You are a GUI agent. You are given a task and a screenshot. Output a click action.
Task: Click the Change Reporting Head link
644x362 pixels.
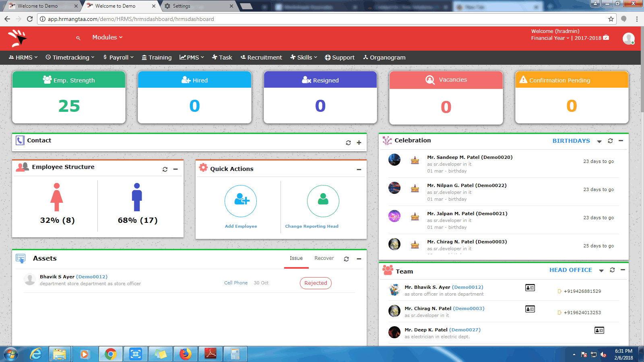click(312, 226)
